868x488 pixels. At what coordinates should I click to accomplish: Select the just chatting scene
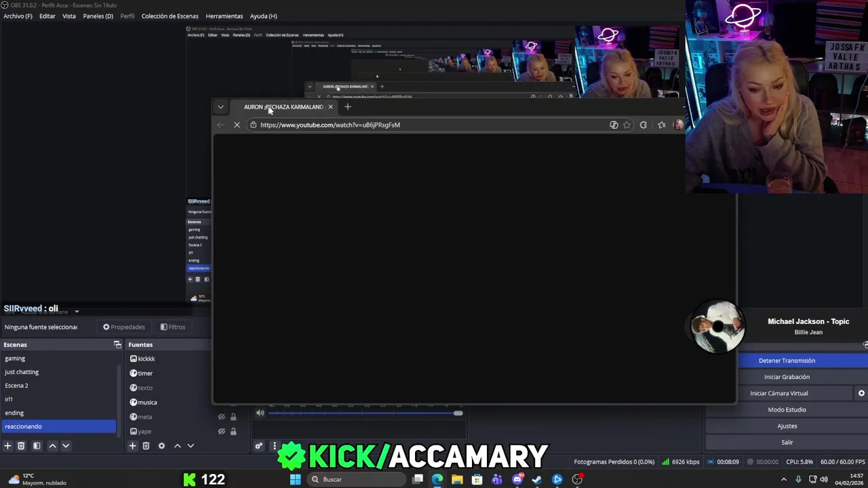pyautogui.click(x=59, y=372)
